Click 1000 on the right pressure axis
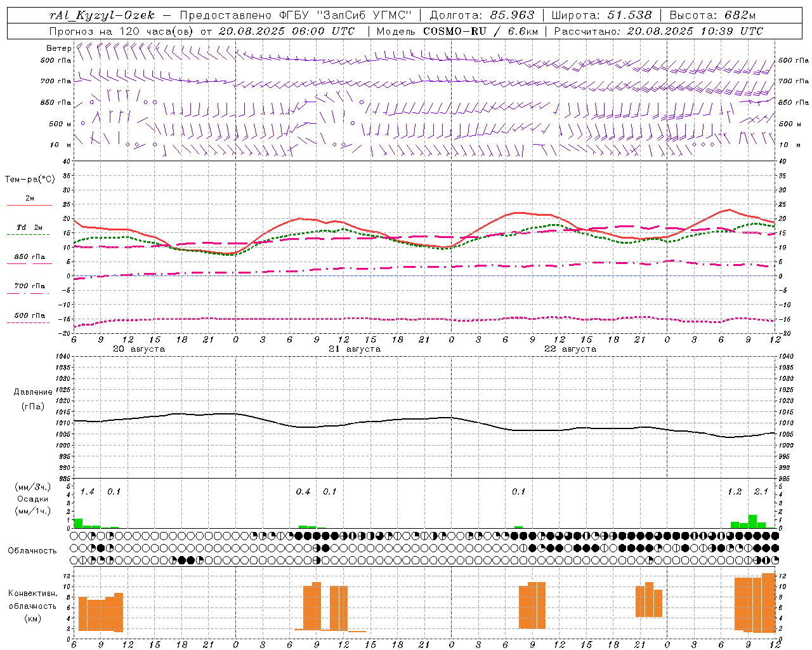812x650 pixels. (785, 446)
